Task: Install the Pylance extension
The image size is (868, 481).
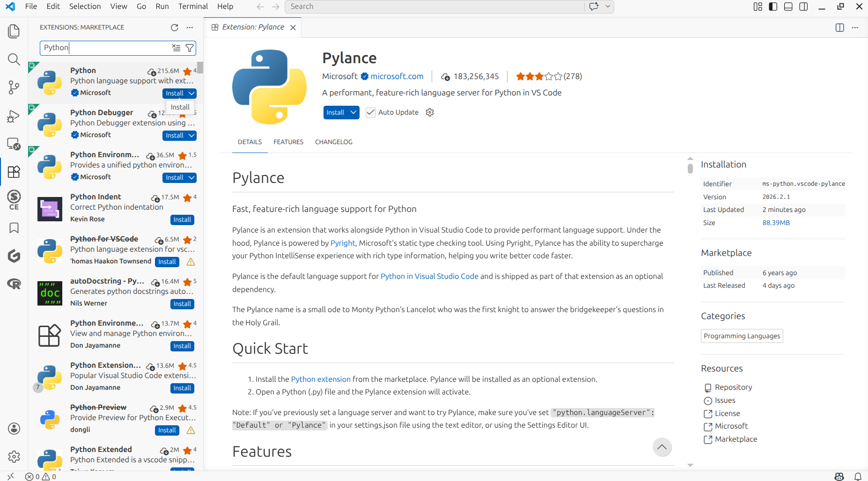Action: (x=335, y=112)
